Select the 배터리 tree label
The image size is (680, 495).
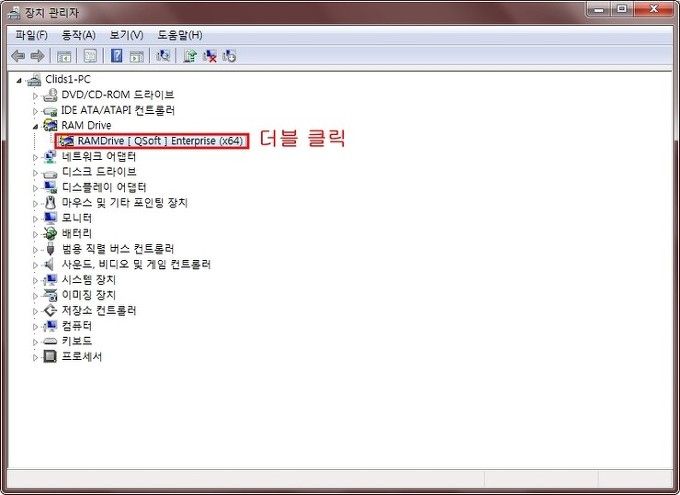pos(76,233)
